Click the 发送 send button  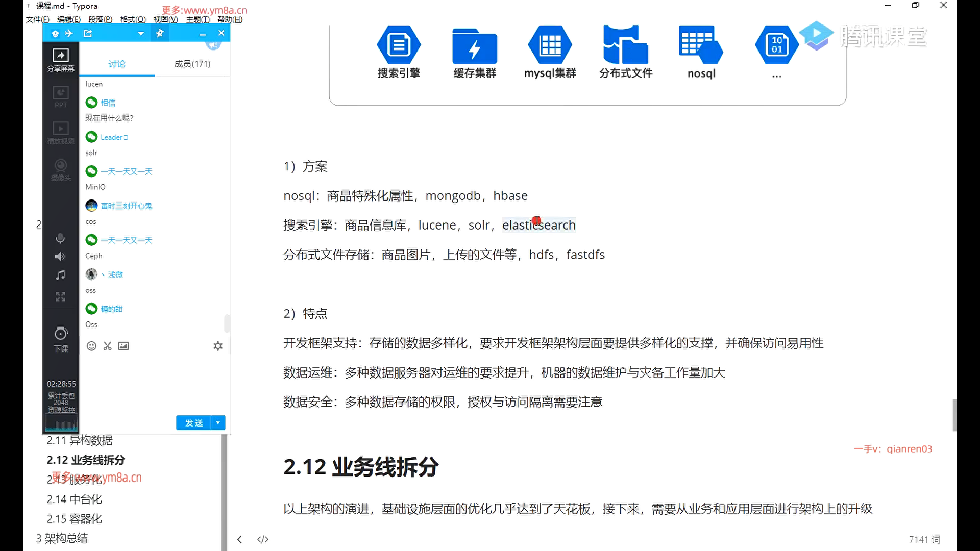[x=193, y=422]
